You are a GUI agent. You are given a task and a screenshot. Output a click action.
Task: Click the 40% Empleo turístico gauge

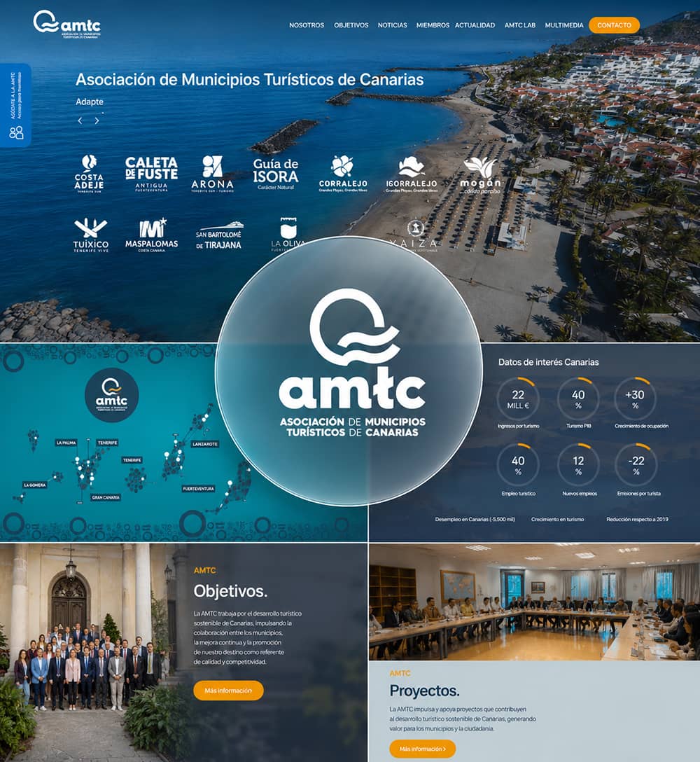[518, 464]
